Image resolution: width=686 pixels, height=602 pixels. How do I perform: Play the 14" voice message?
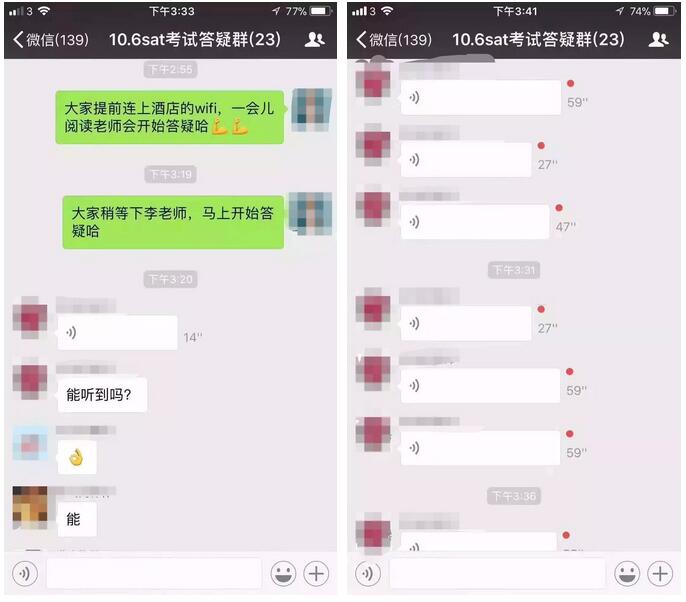click(x=117, y=332)
